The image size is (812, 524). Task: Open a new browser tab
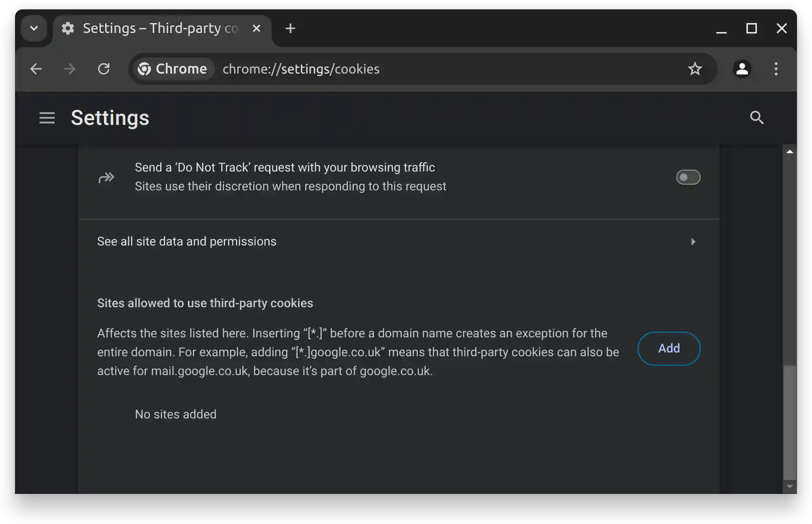click(290, 28)
